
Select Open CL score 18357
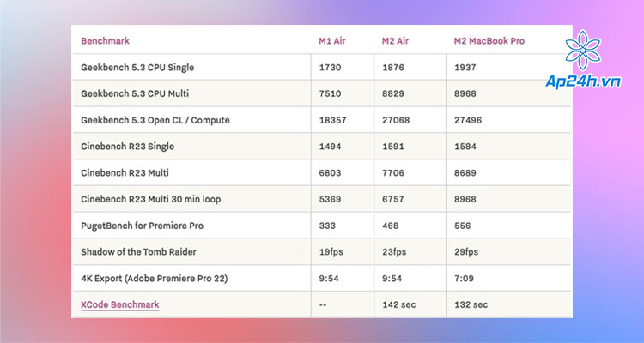coord(332,120)
